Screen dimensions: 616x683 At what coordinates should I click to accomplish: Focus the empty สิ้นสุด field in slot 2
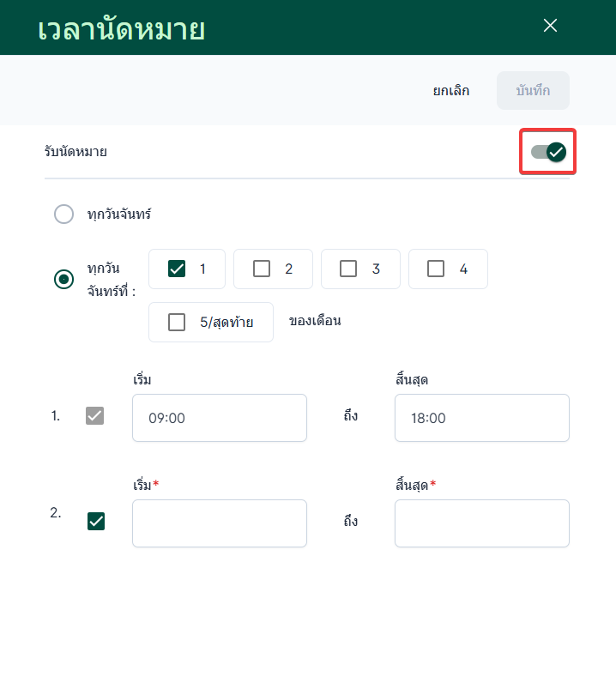[481, 523]
